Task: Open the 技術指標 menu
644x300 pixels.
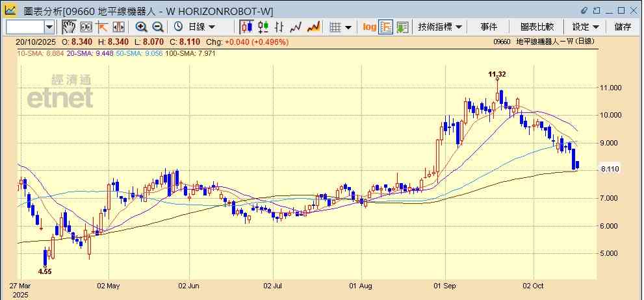Action: pyautogui.click(x=440, y=27)
